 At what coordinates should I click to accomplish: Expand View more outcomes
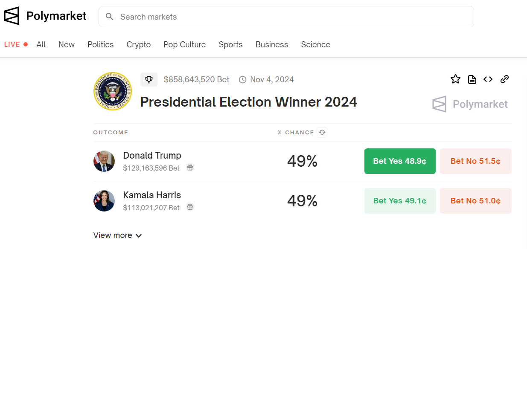click(117, 235)
